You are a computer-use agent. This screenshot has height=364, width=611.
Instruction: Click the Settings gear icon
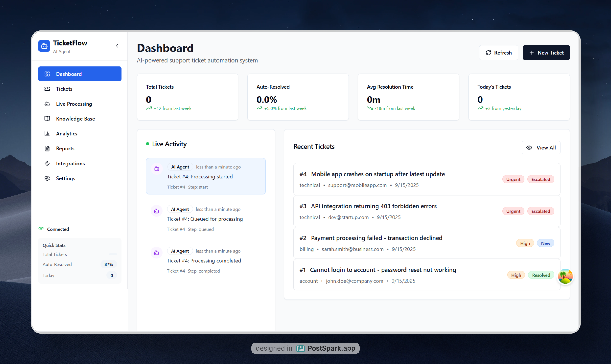click(x=47, y=179)
